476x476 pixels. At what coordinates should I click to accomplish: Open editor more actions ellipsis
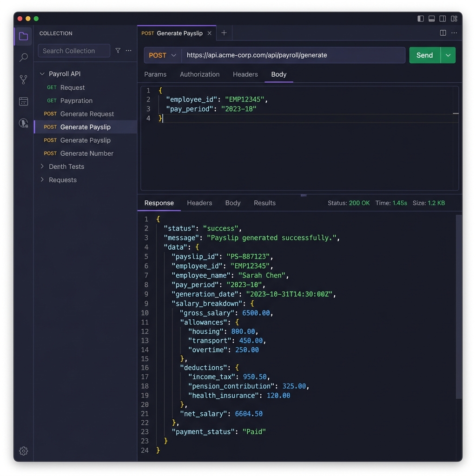[454, 33]
